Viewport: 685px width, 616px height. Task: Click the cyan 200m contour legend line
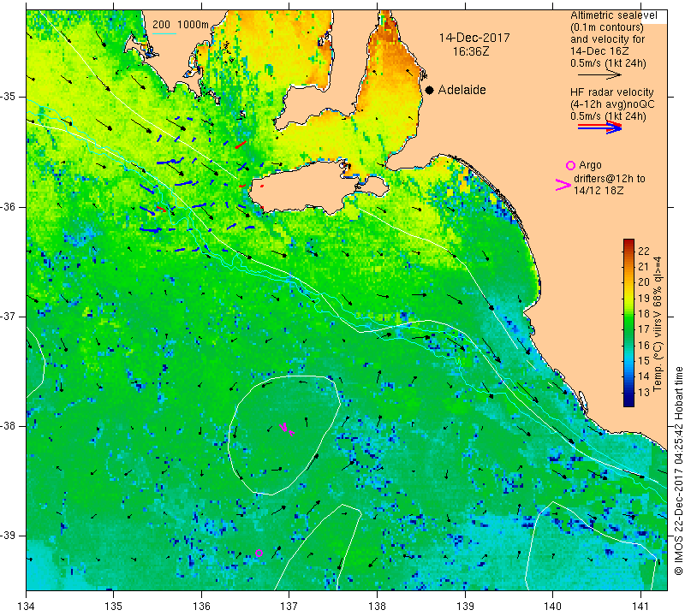click(x=164, y=33)
